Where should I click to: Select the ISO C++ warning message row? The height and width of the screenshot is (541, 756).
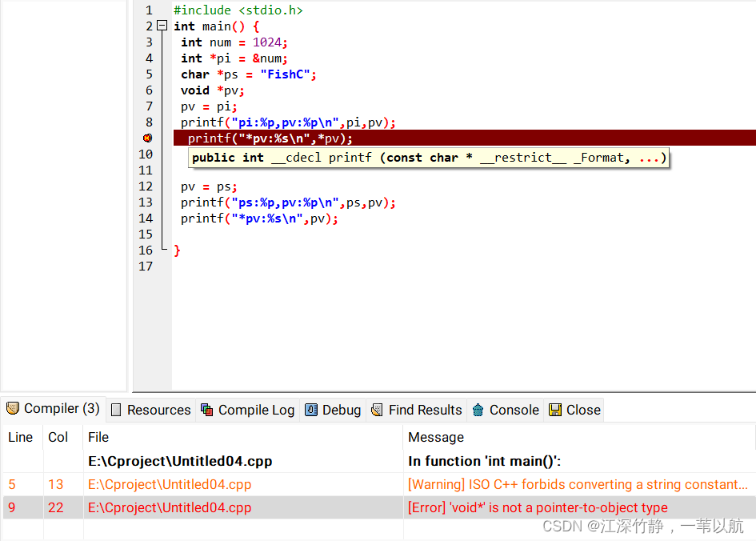tap(578, 484)
